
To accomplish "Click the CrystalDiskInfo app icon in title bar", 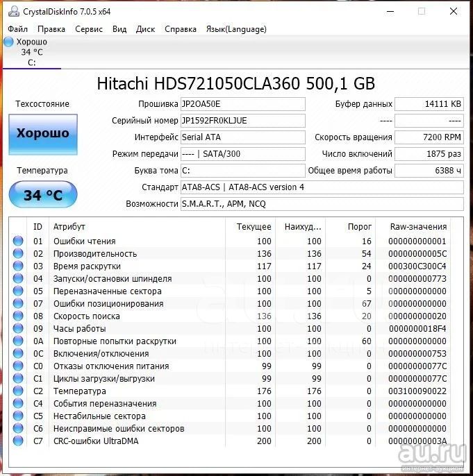I will 14,12.
